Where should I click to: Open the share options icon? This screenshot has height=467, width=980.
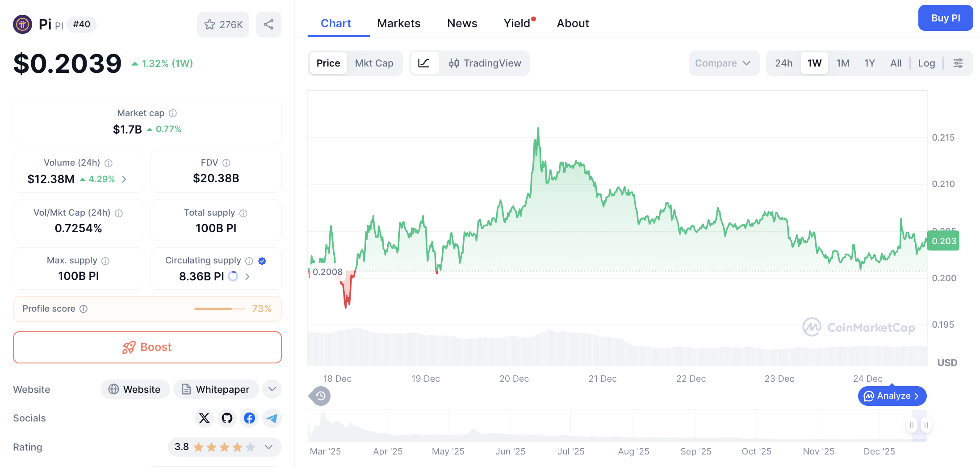(x=268, y=25)
